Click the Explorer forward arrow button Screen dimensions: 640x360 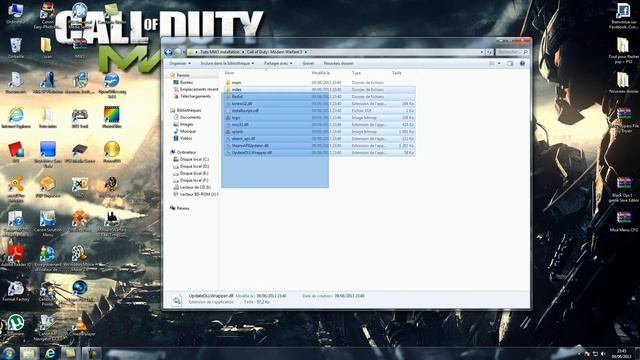178,52
